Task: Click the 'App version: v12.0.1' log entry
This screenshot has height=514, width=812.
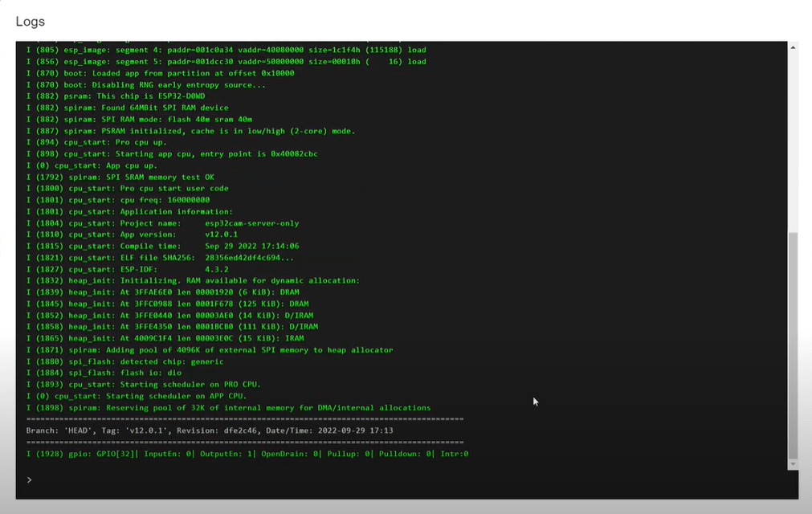Action: 132,235
